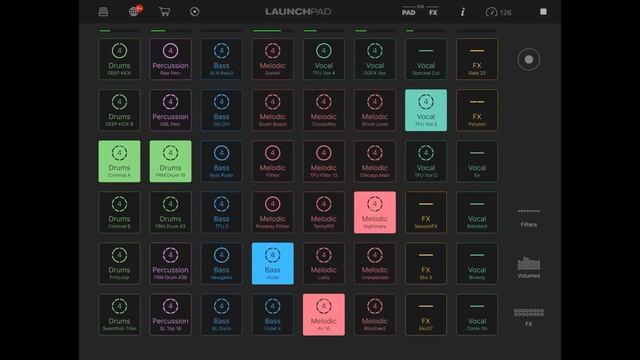Trigger the Vocal Spectral Cut pad
Image resolution: width=640 pixels, height=360 pixels.
coord(426,59)
